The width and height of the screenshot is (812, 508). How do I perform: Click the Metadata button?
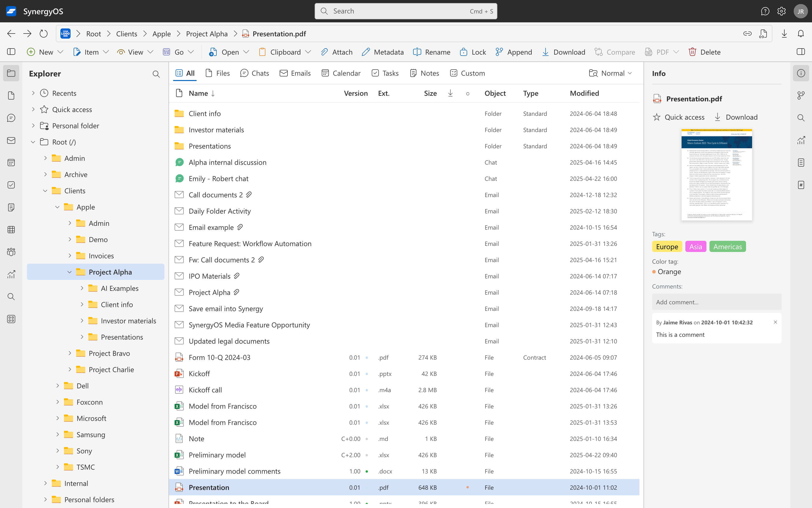click(383, 52)
